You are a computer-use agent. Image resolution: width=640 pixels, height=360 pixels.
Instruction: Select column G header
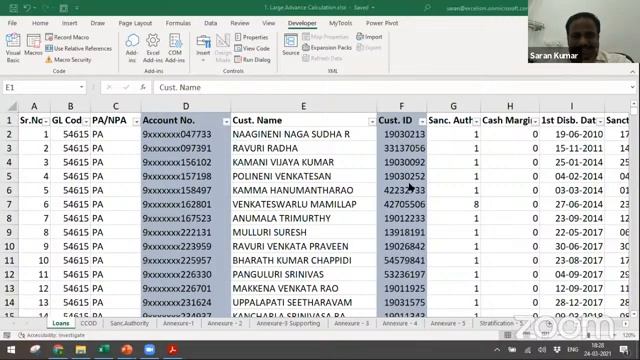tap(453, 106)
